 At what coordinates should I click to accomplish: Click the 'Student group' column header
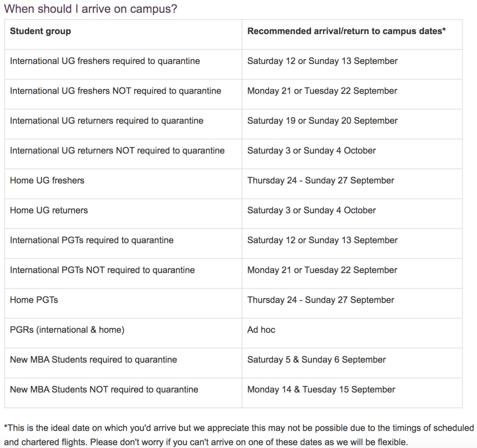[x=40, y=31]
